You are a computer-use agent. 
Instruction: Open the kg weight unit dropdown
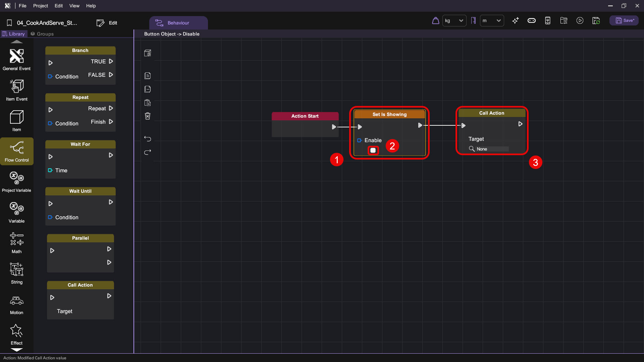(454, 21)
